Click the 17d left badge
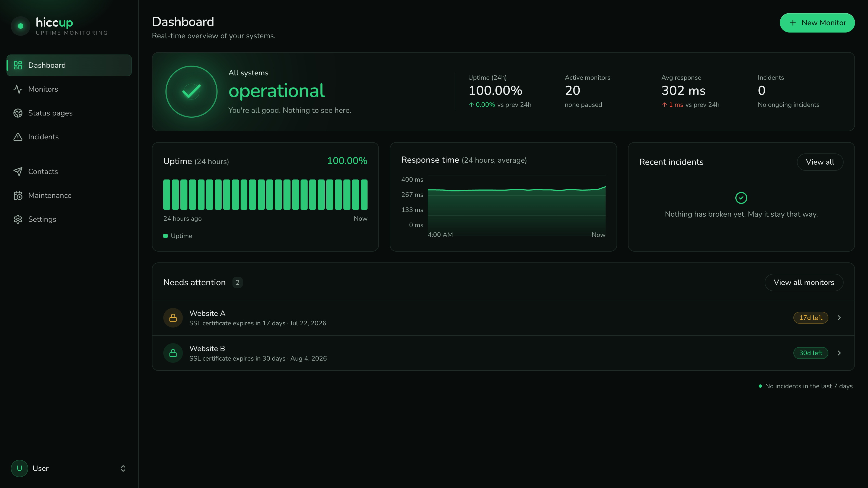 click(811, 318)
